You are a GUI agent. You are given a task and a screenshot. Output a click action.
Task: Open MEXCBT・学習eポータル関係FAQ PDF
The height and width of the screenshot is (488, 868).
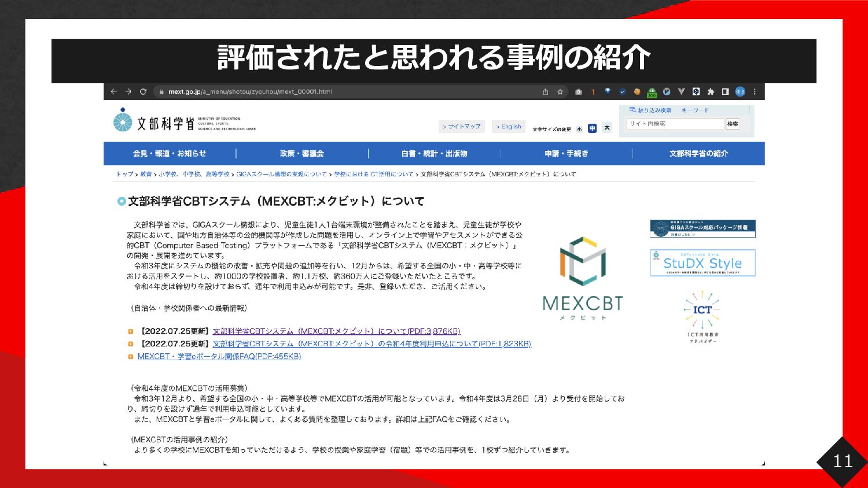pos(219,357)
